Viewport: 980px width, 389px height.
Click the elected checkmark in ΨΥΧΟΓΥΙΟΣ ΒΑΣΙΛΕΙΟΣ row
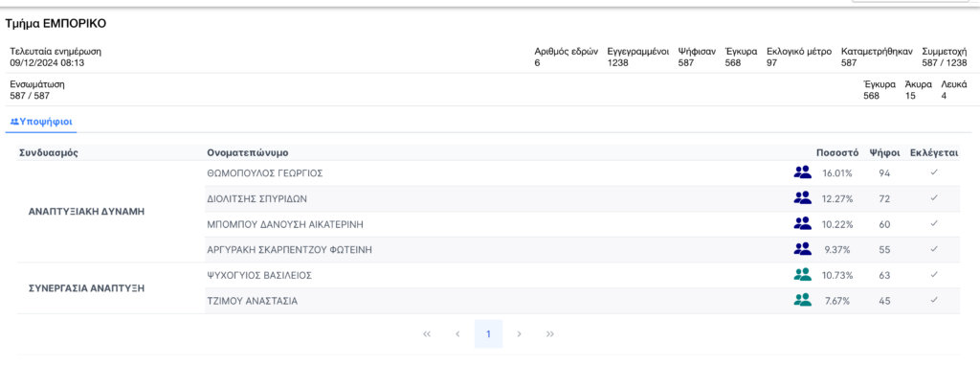pyautogui.click(x=934, y=275)
